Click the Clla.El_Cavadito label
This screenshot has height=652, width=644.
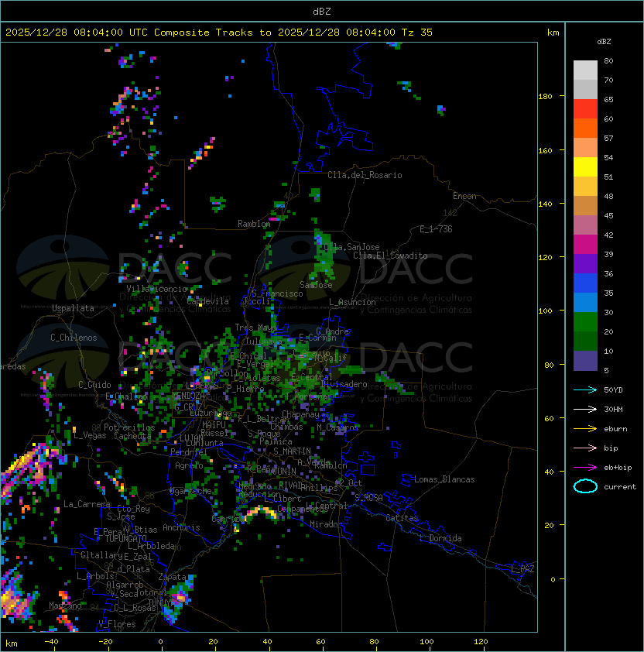(x=390, y=256)
